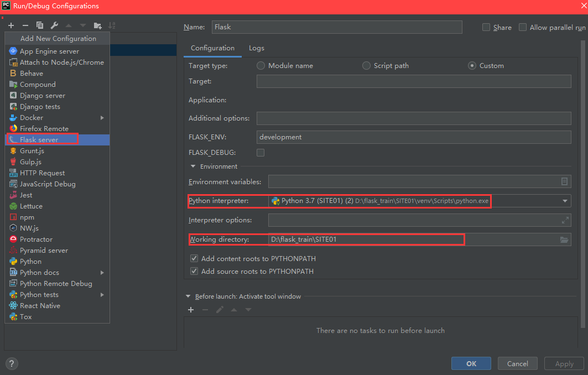Click the Environment variables input field
588x375 pixels.
[414, 181]
